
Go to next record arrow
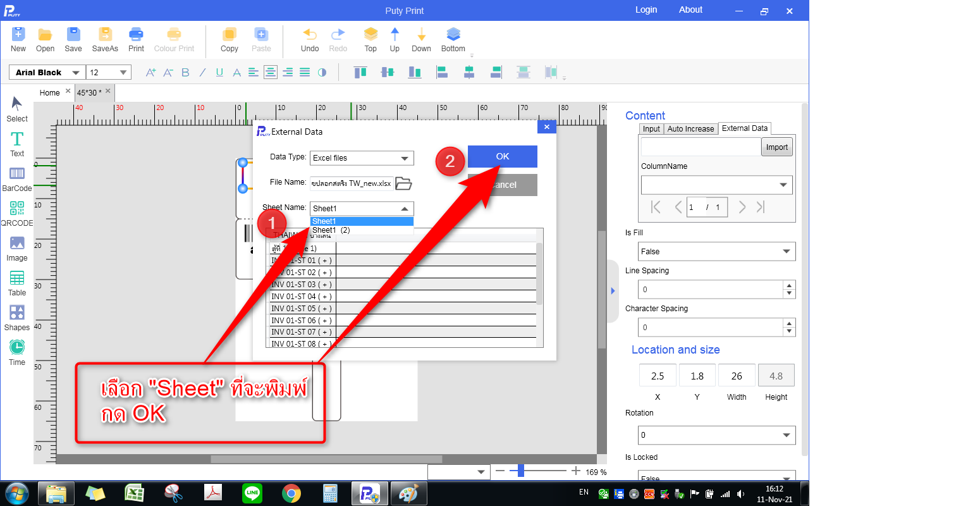(x=742, y=207)
